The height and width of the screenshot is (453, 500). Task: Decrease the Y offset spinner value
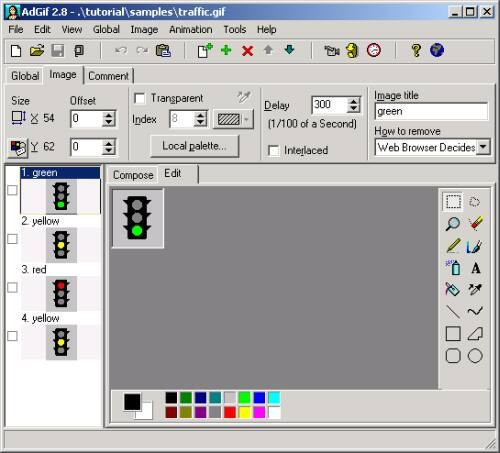[x=109, y=151]
